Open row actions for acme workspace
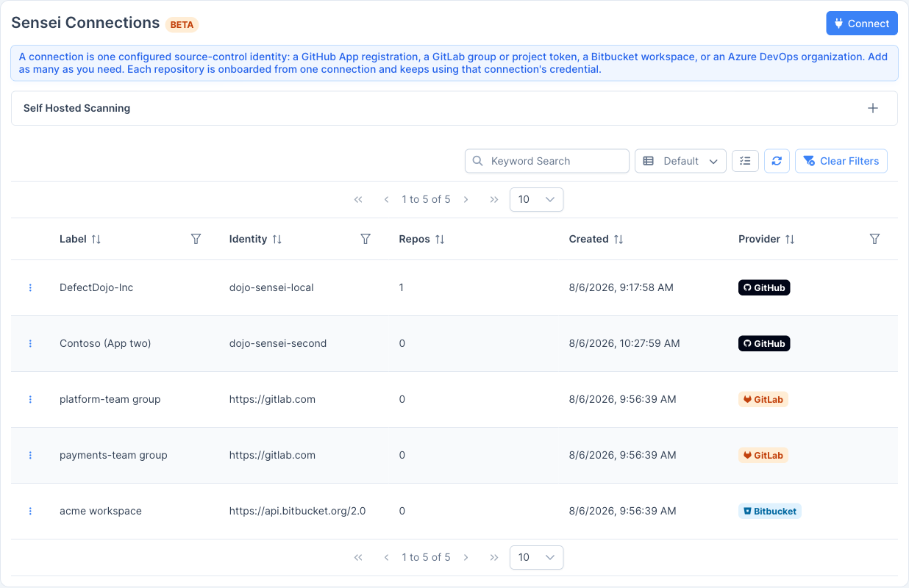 tap(30, 512)
